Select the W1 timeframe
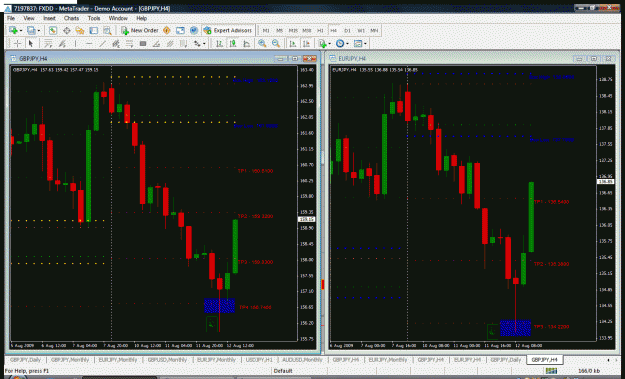 [x=361, y=30]
